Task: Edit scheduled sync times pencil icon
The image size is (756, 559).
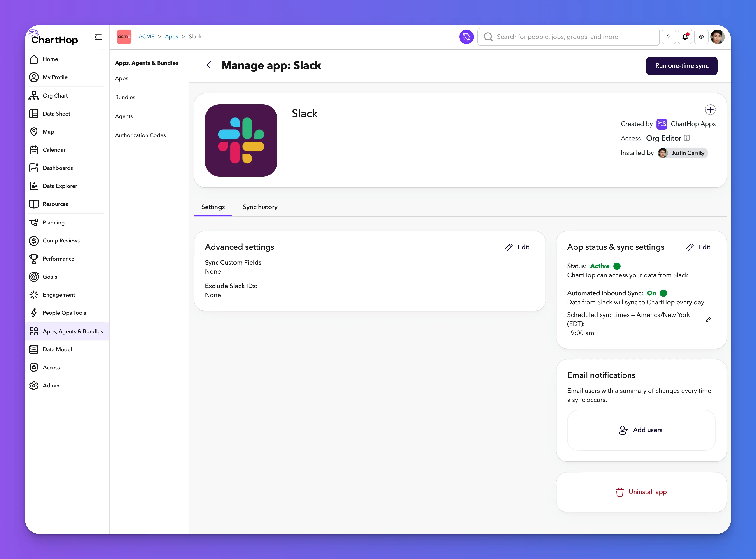Action: pos(708,320)
